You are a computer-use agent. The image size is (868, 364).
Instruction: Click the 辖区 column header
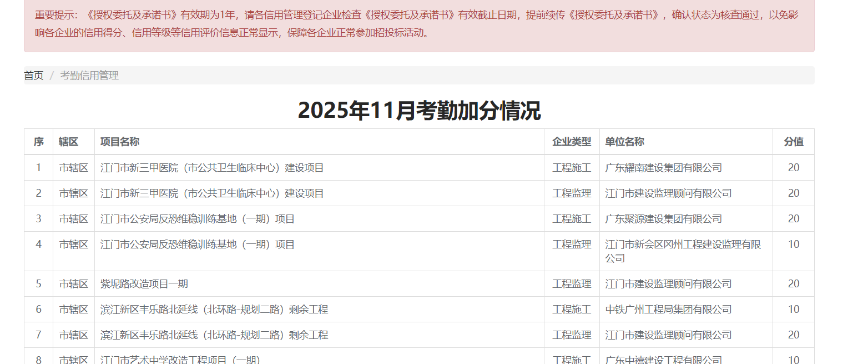point(68,142)
